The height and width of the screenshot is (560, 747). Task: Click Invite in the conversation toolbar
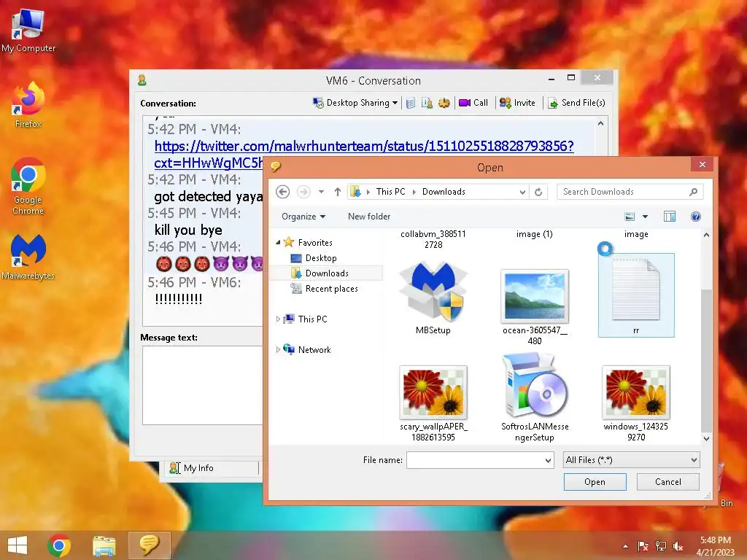tap(517, 103)
